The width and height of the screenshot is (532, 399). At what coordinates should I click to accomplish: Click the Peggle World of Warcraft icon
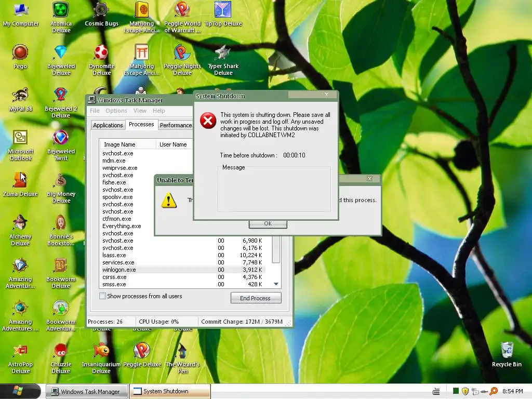182,17
